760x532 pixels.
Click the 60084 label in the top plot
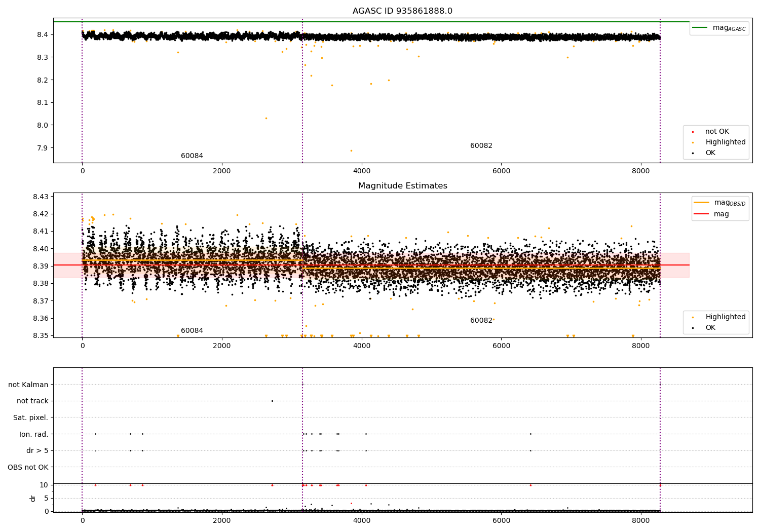192,156
